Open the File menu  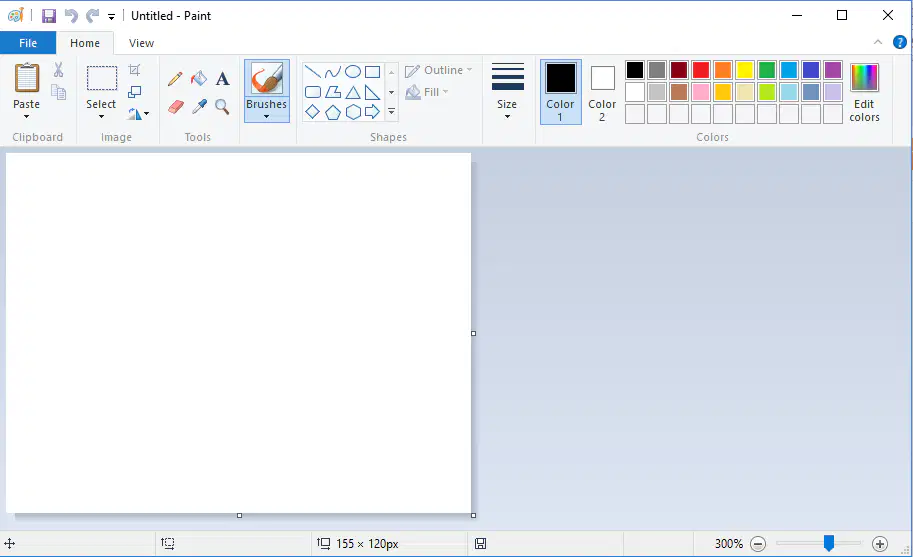28,43
